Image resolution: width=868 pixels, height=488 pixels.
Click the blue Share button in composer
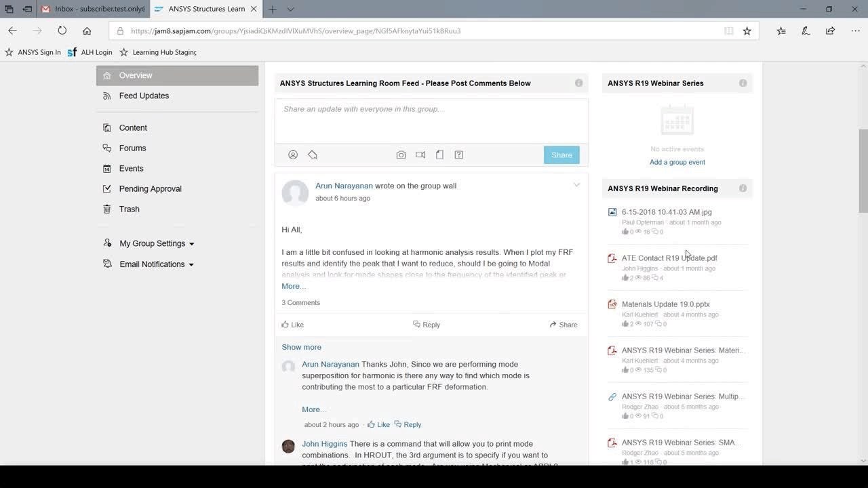pos(561,155)
